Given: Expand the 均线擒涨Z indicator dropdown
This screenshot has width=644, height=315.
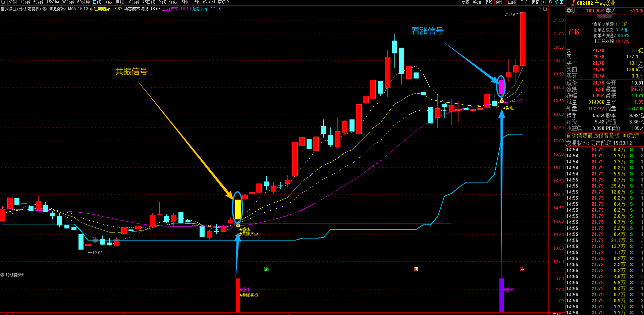Looking at the screenshot, I should coord(44,9).
